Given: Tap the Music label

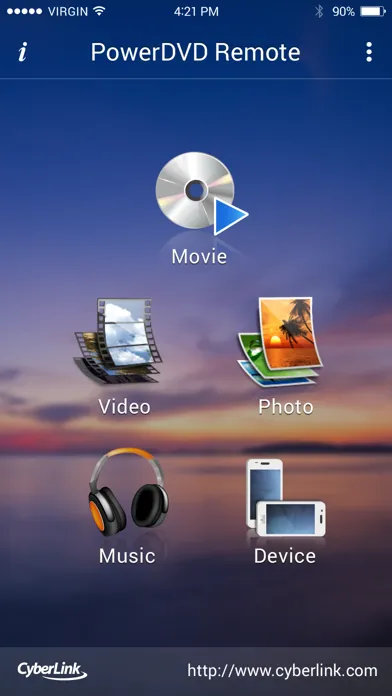Looking at the screenshot, I should click(x=127, y=556).
